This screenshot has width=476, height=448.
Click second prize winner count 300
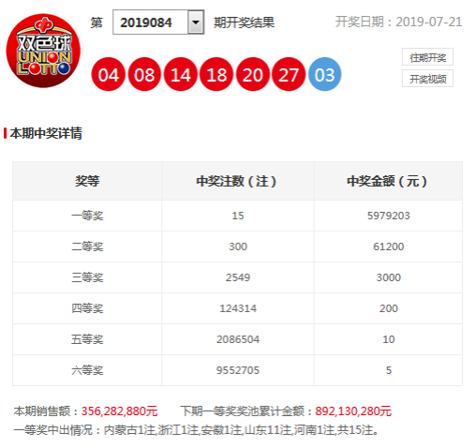238,246
